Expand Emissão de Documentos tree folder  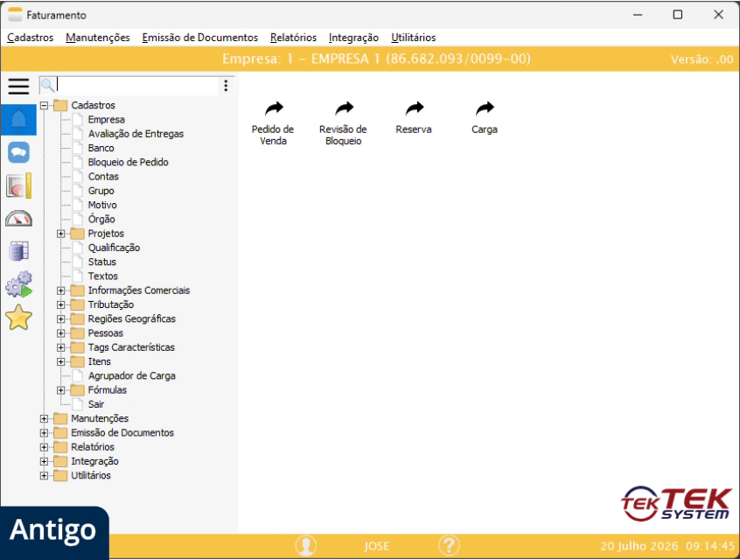(44, 433)
